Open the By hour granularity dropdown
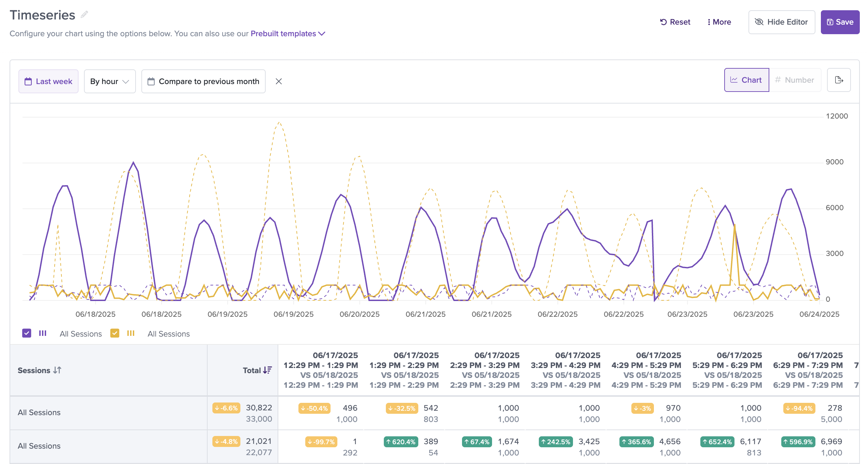868x464 pixels. [110, 81]
